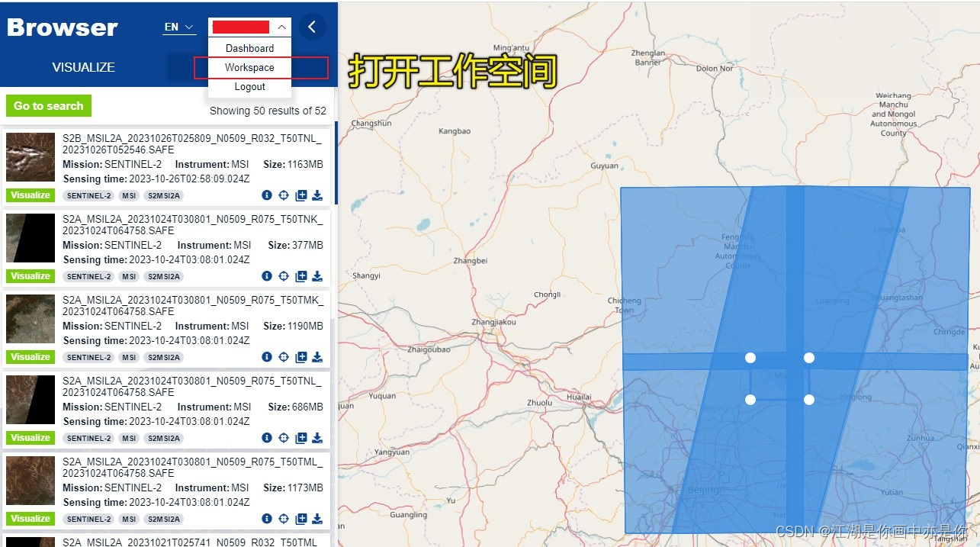The width and height of the screenshot is (980, 547).
Task: Click the Go to search button
Action: [x=49, y=106]
